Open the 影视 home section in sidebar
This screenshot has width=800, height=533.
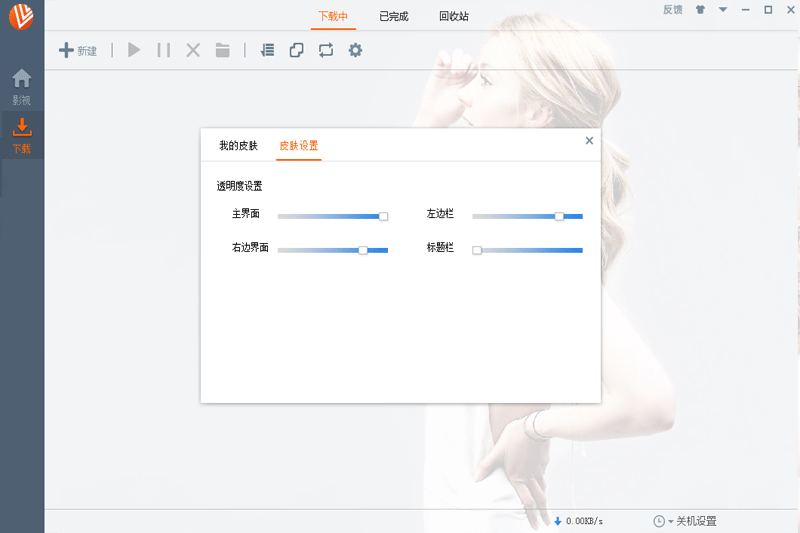pos(21,87)
